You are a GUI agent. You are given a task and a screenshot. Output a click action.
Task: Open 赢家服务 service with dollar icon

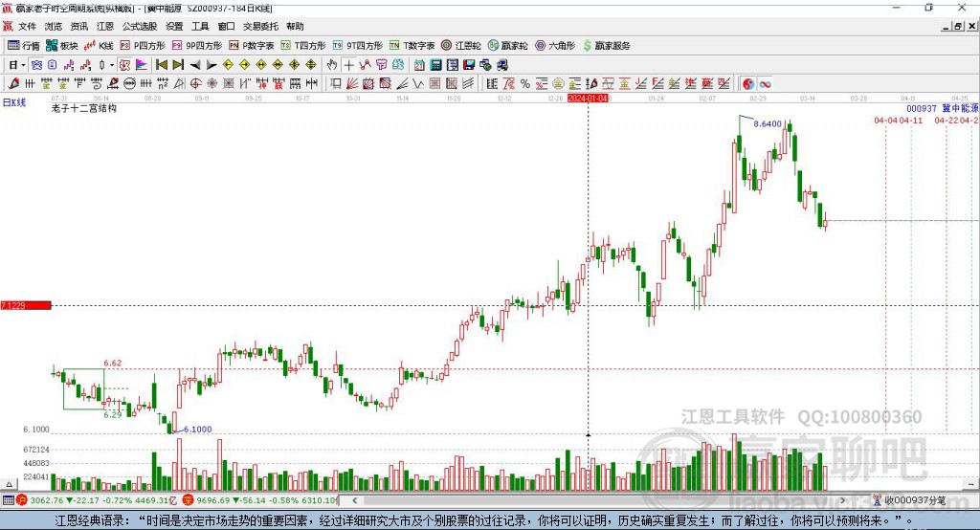point(606,46)
